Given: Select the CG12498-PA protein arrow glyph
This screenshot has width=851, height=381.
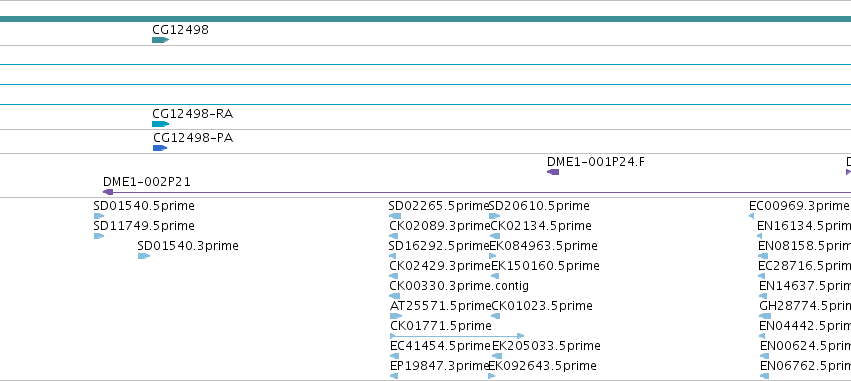Looking at the screenshot, I should tap(160, 148).
